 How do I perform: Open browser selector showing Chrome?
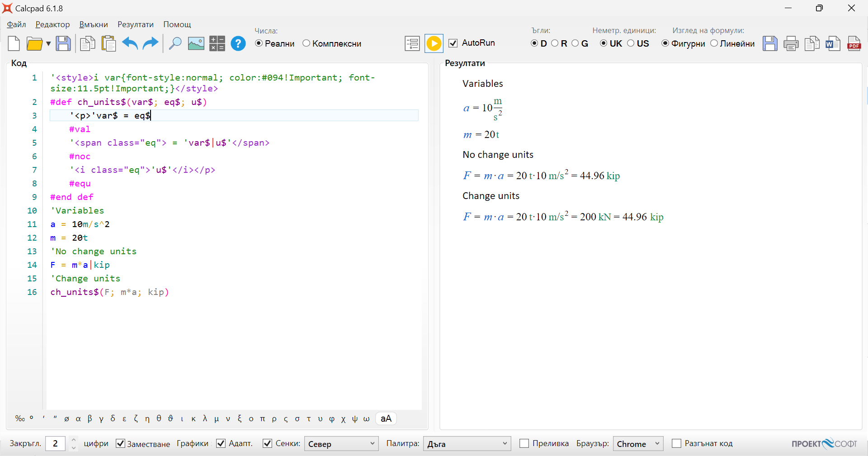[637, 443]
